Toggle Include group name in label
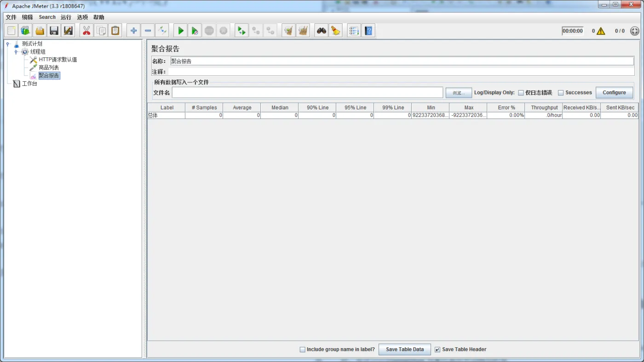This screenshot has width=644, height=362. (303, 350)
